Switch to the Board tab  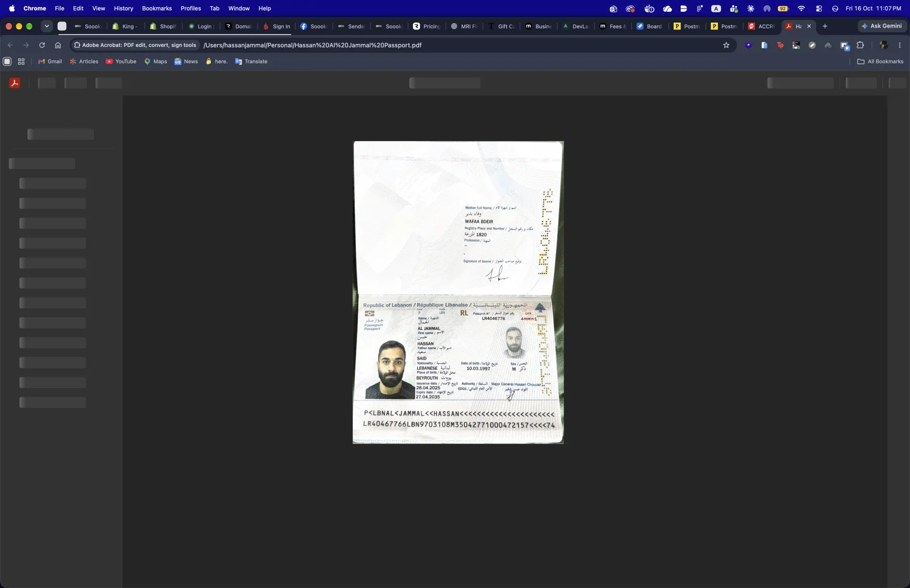[650, 26]
